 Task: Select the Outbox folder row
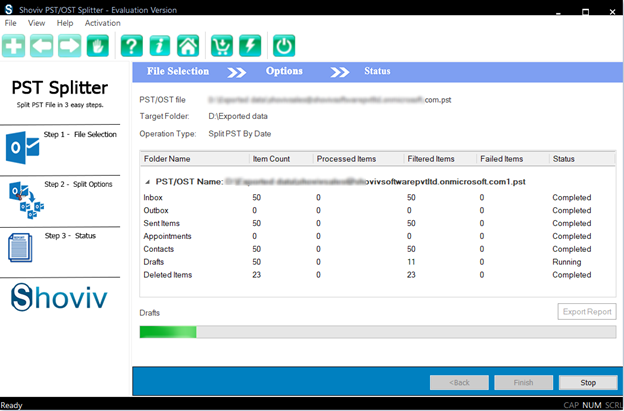pos(377,210)
